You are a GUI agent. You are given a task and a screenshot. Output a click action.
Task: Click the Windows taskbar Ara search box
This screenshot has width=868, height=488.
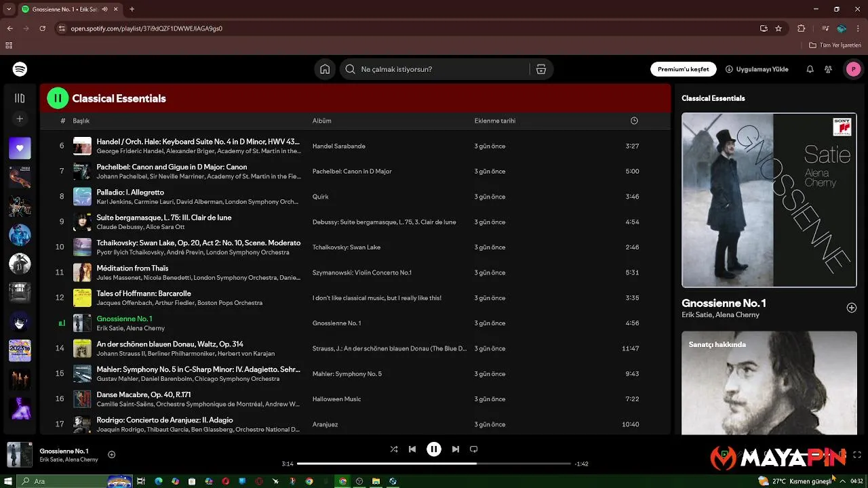click(x=75, y=481)
